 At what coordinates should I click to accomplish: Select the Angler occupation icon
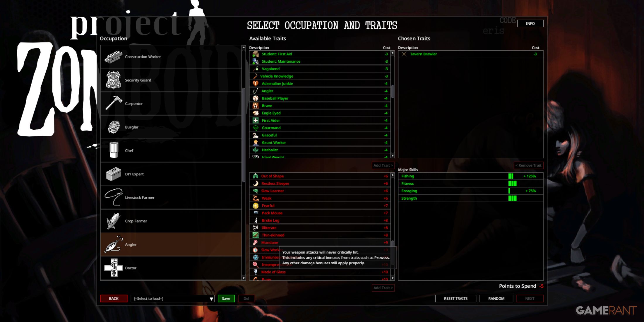[x=114, y=244]
